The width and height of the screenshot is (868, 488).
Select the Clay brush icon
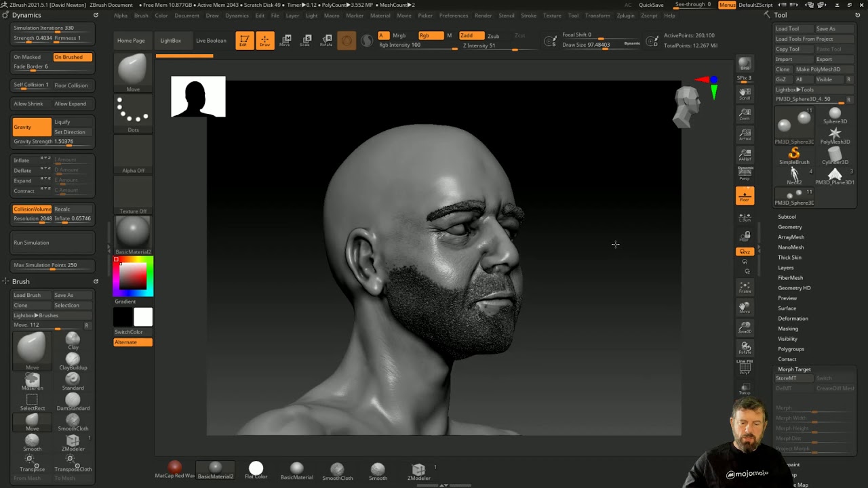coord(73,341)
